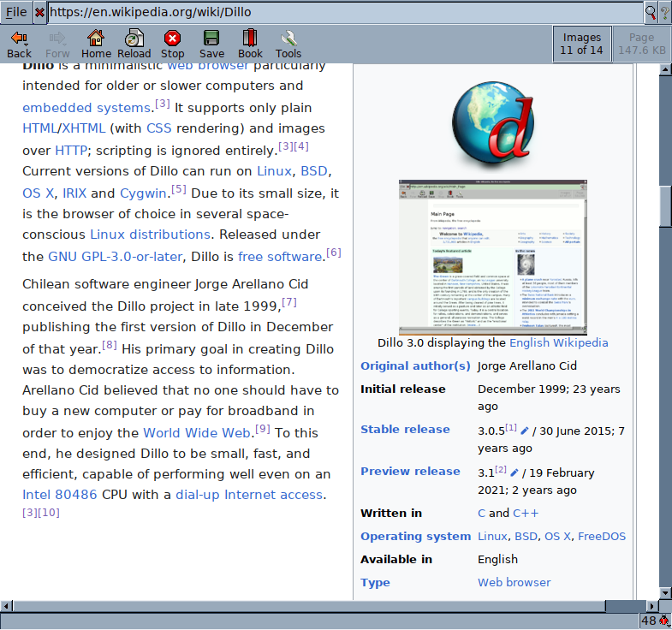Open the Preview release infobox link
The image size is (672, 630).
[x=410, y=472]
